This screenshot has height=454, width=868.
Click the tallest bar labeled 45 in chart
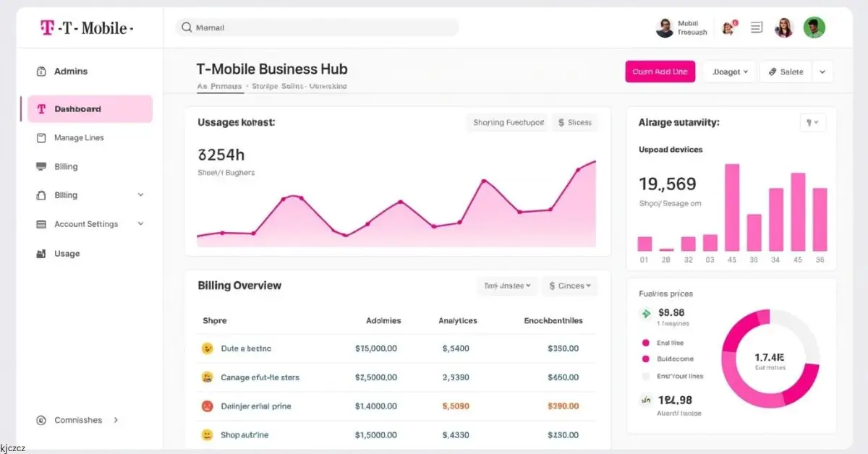732,207
